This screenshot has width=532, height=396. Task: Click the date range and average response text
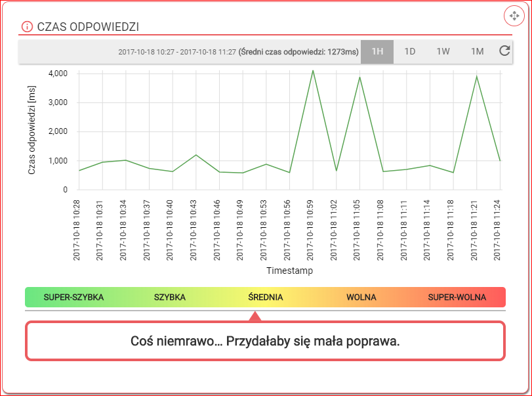(238, 52)
